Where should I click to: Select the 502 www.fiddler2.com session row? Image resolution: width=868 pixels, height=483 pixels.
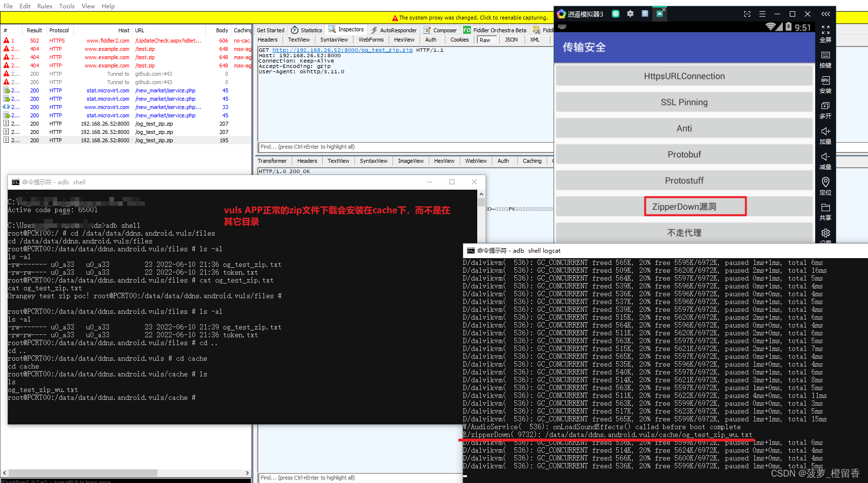[x=126, y=41]
